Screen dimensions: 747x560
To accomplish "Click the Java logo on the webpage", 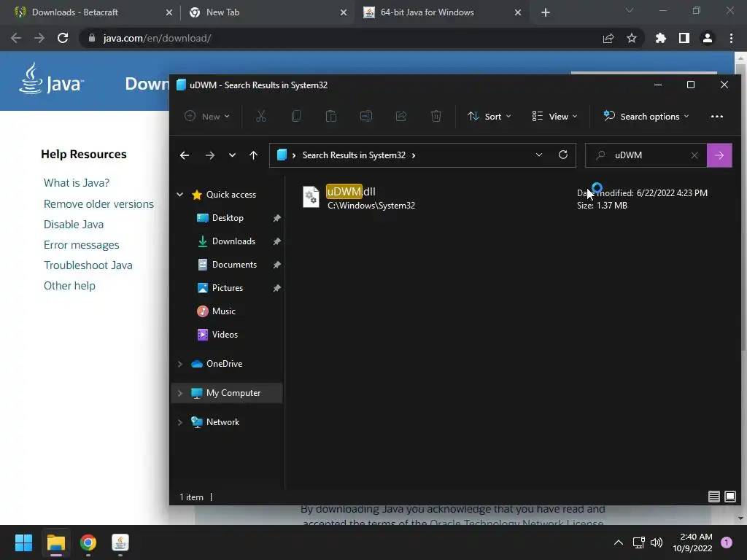I will (x=52, y=79).
